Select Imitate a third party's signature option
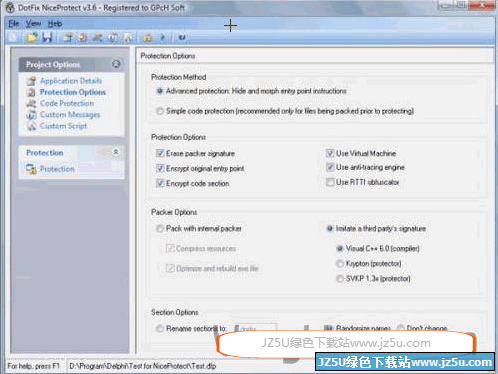 click(x=330, y=228)
